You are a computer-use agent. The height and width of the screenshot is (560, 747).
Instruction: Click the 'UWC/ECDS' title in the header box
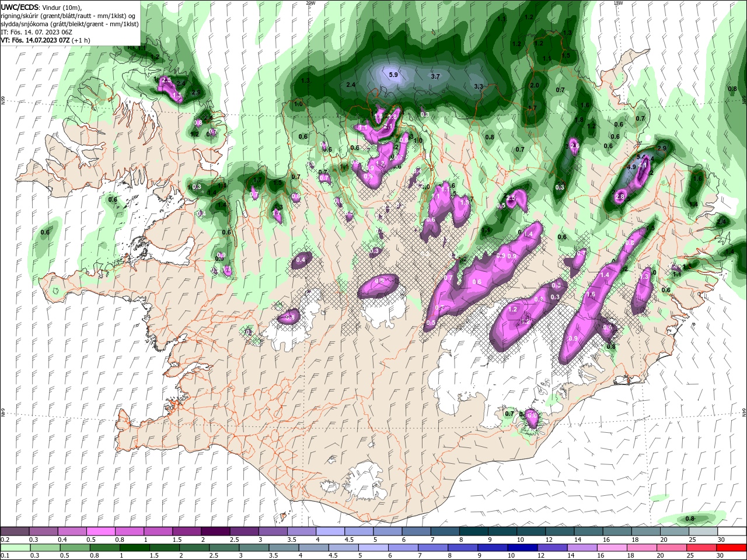tap(20, 7)
